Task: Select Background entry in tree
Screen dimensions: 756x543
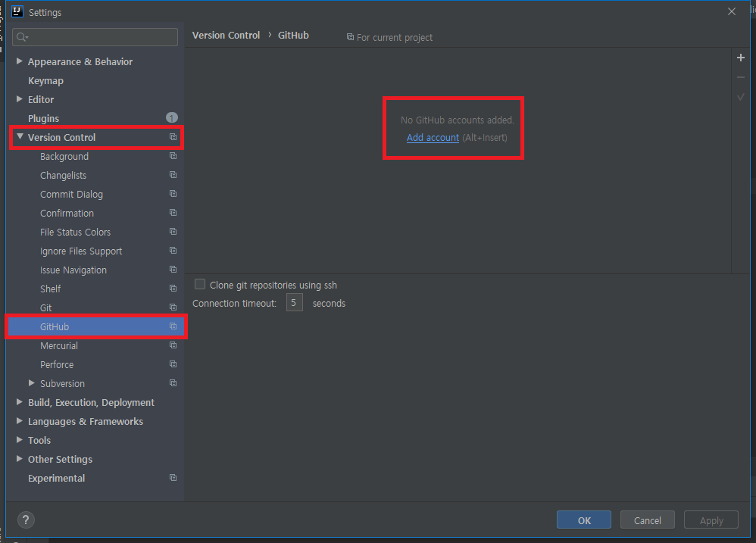Action: [x=64, y=157]
